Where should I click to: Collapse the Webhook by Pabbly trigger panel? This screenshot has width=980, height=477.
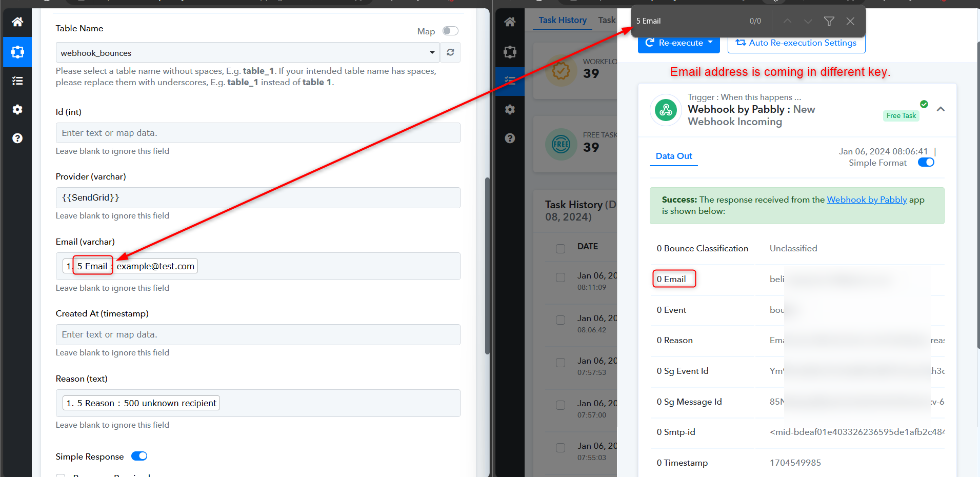click(x=941, y=109)
